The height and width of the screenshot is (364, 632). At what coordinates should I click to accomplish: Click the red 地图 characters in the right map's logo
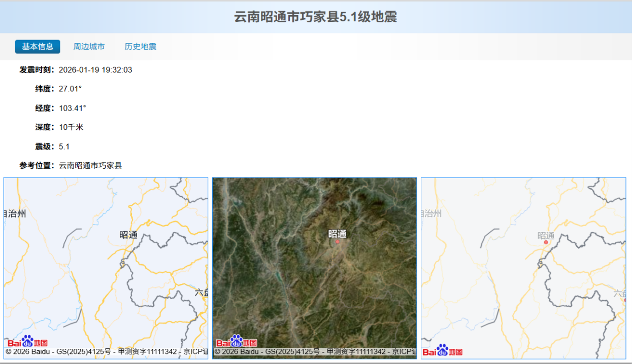tap(455, 351)
